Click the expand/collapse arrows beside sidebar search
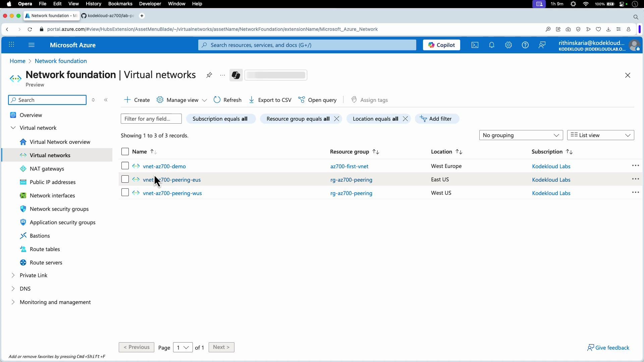Viewport: 644px width, 362px height. click(93, 100)
